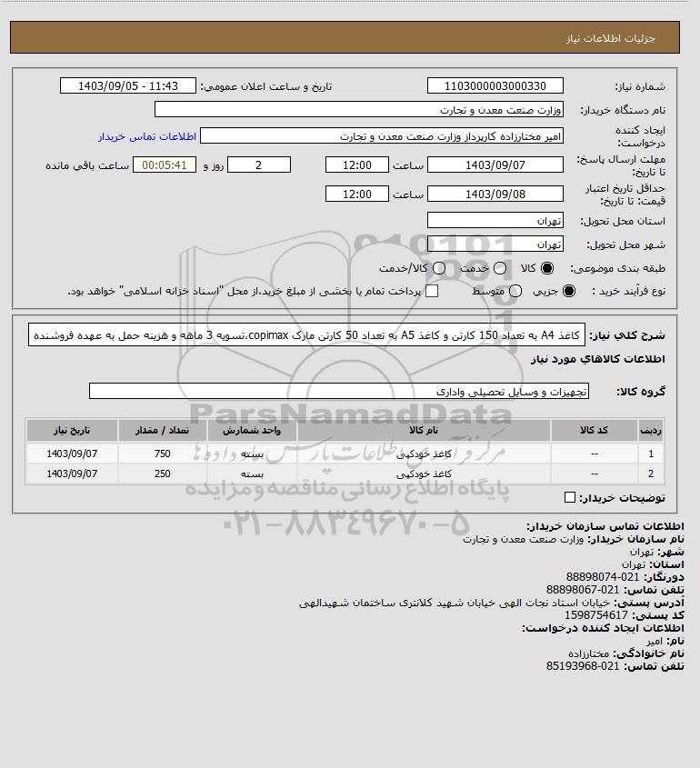Click the نام کالا column header
This screenshot has height=768, width=700.
point(424,431)
